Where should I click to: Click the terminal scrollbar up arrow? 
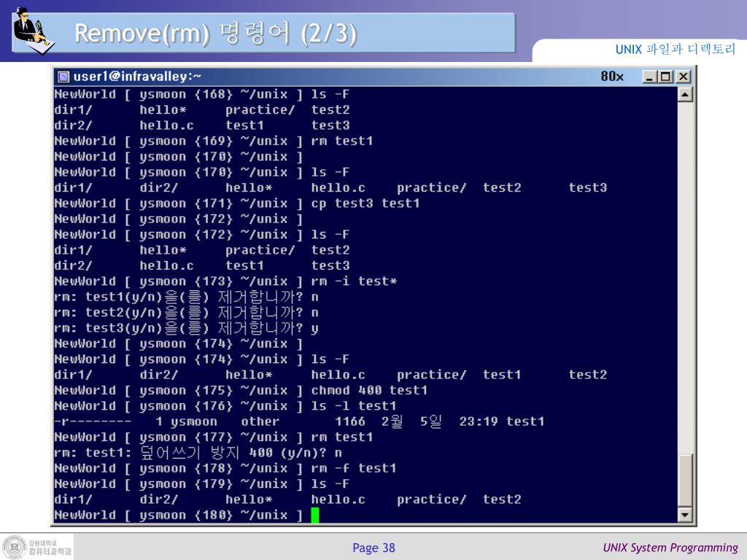point(684,94)
